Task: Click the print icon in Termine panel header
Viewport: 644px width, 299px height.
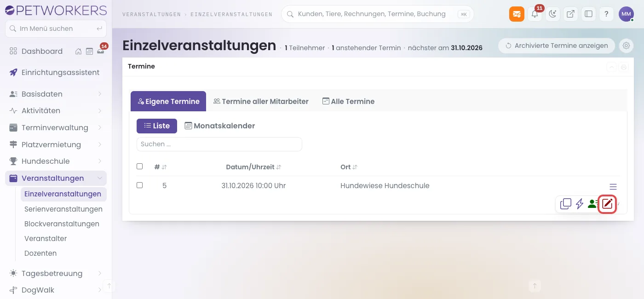Action: tap(624, 67)
